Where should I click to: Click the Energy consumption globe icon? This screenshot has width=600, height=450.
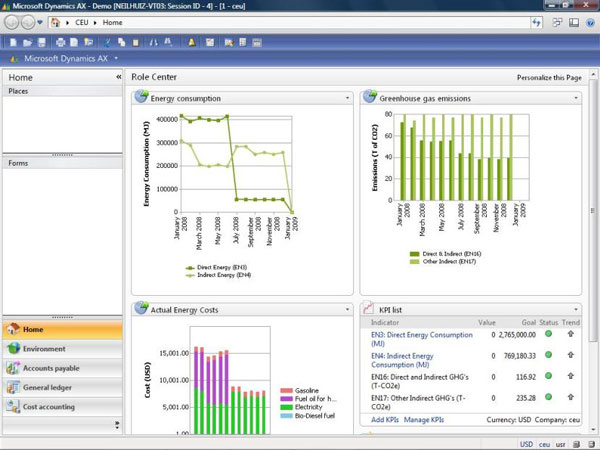(x=141, y=96)
